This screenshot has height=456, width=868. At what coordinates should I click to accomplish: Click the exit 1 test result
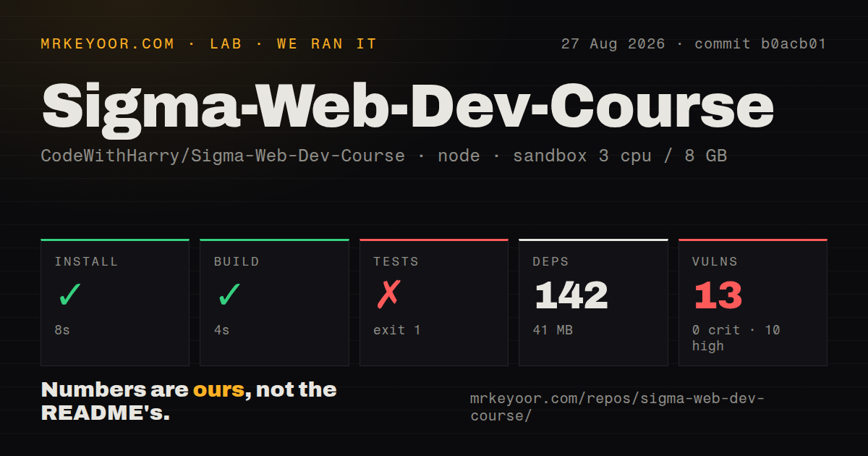click(x=397, y=330)
